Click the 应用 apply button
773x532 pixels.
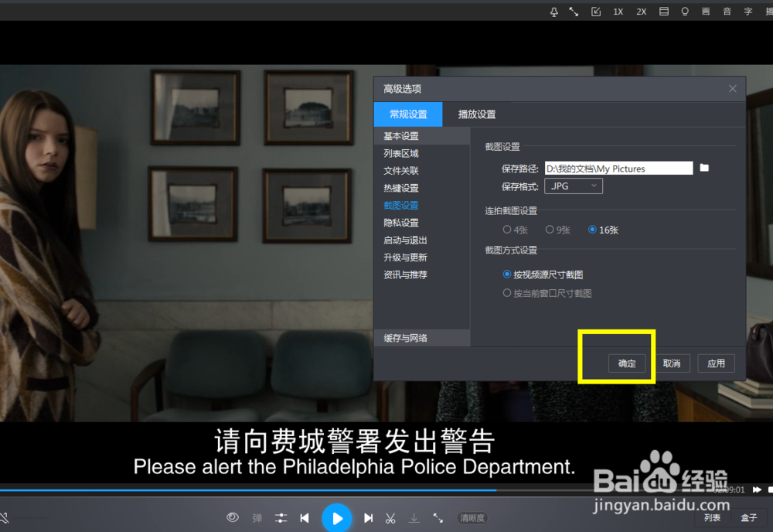[717, 363]
